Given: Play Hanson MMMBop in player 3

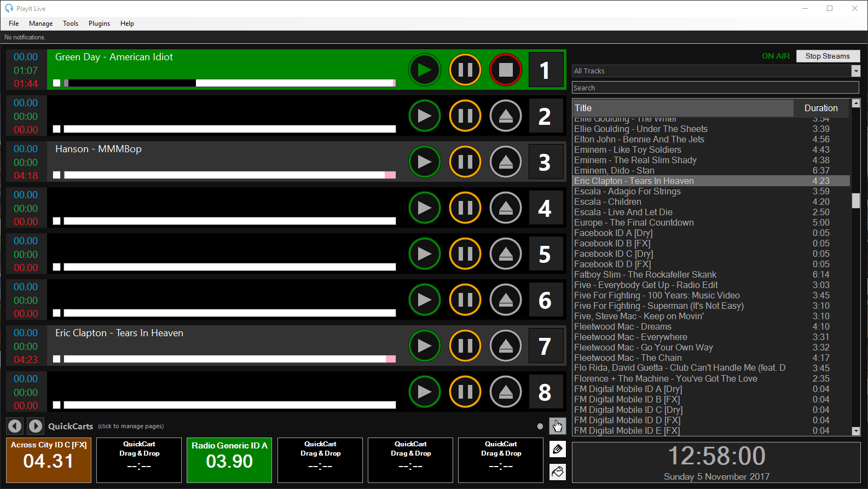Looking at the screenshot, I should pyautogui.click(x=424, y=162).
